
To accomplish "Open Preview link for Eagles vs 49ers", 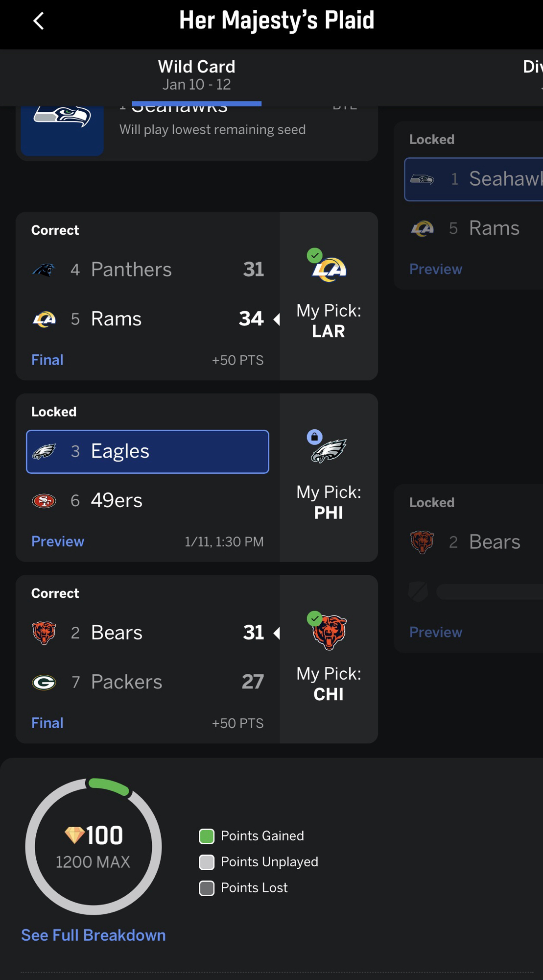I will point(58,541).
